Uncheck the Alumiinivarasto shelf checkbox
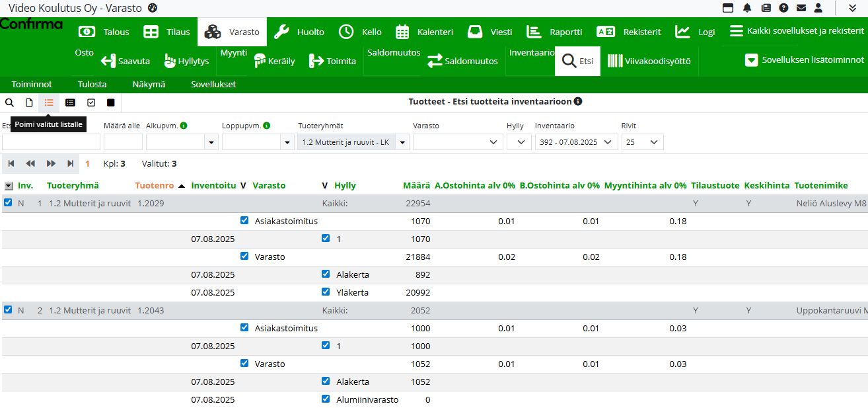The height and width of the screenshot is (408, 868). (326, 399)
